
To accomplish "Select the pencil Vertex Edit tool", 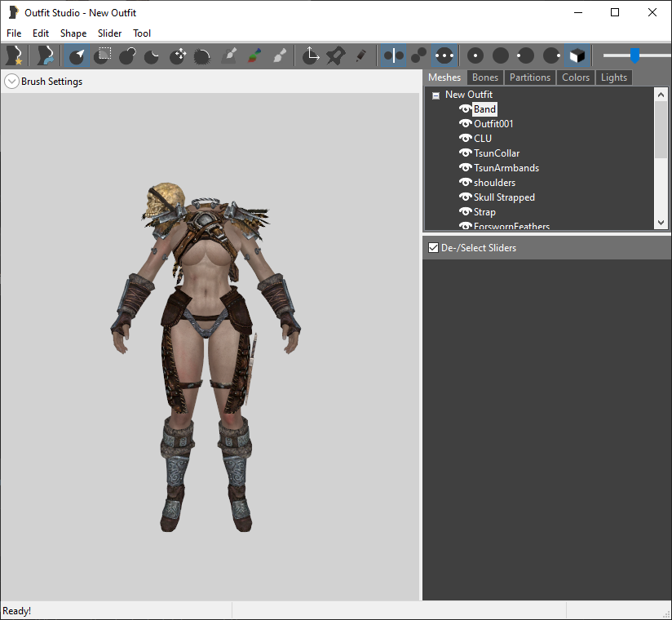I will pyautogui.click(x=360, y=55).
